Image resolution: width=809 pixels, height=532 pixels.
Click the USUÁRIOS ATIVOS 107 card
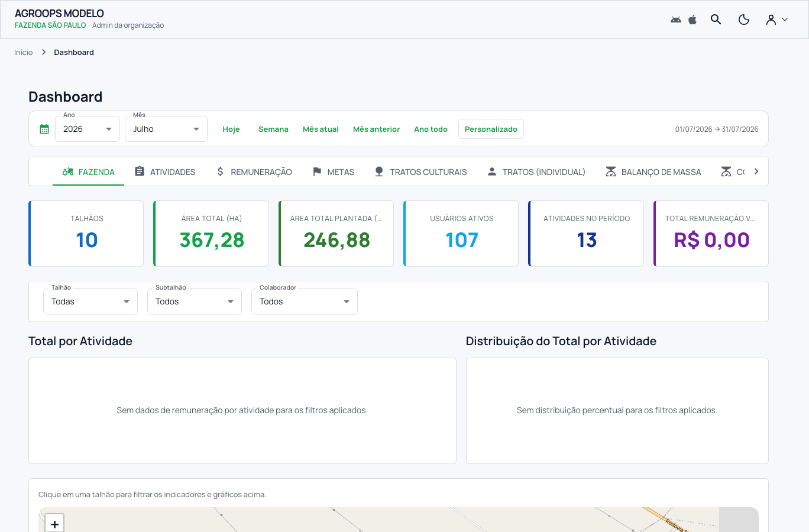[461, 233]
